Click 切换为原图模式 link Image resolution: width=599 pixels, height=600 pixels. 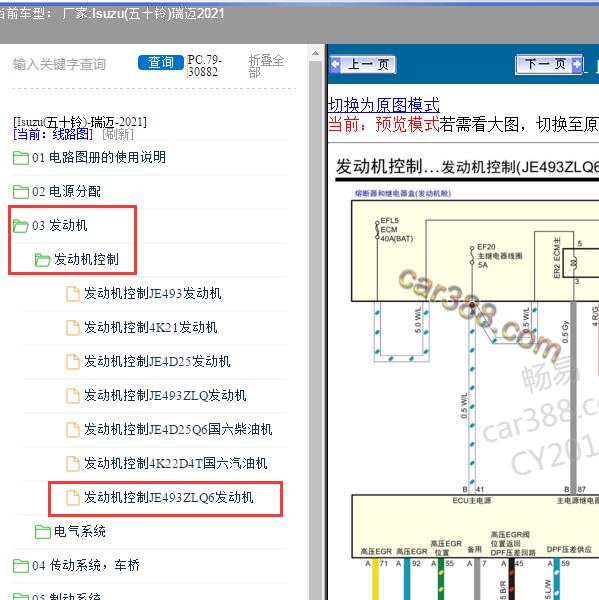click(x=384, y=105)
